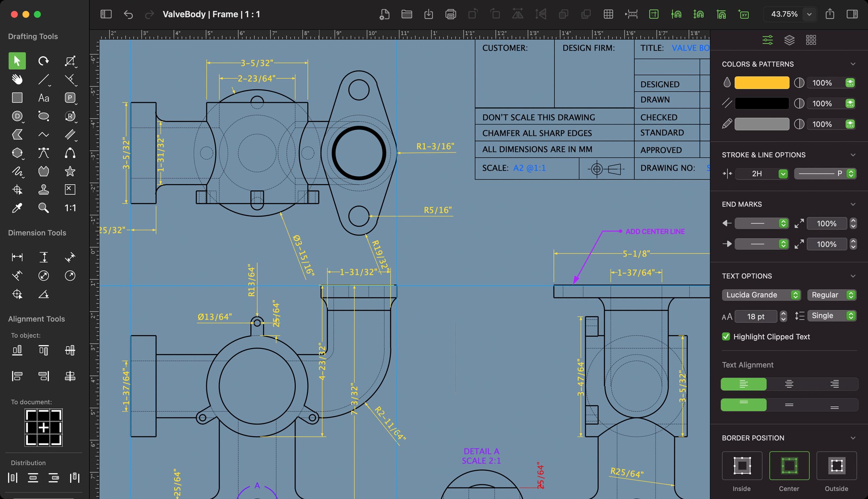Pick the Eyedropper tool

(17, 208)
